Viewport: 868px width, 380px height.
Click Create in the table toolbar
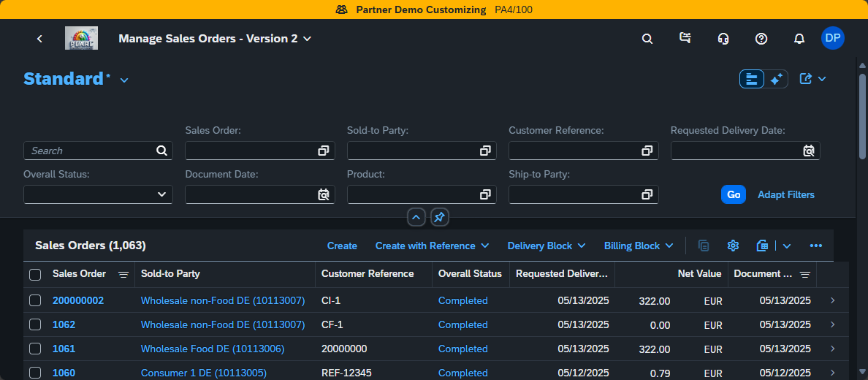pos(342,246)
